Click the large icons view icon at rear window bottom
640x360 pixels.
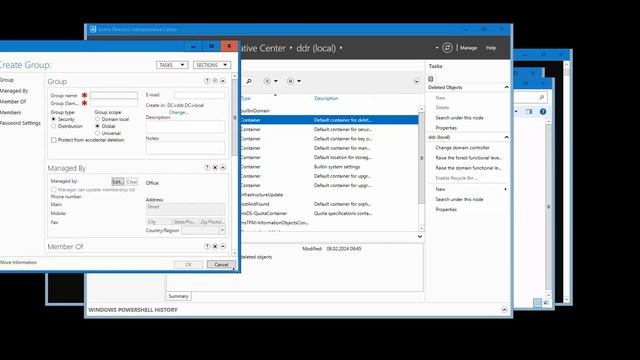pos(546,303)
